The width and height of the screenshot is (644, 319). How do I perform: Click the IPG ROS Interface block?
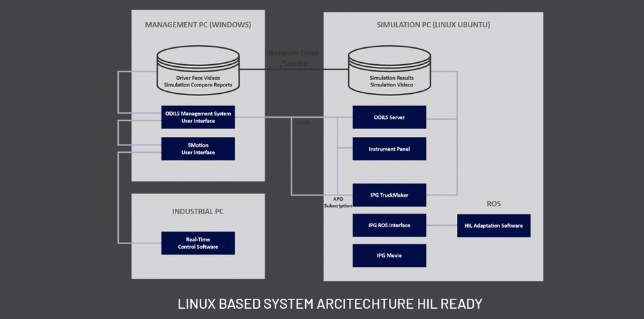click(x=389, y=225)
